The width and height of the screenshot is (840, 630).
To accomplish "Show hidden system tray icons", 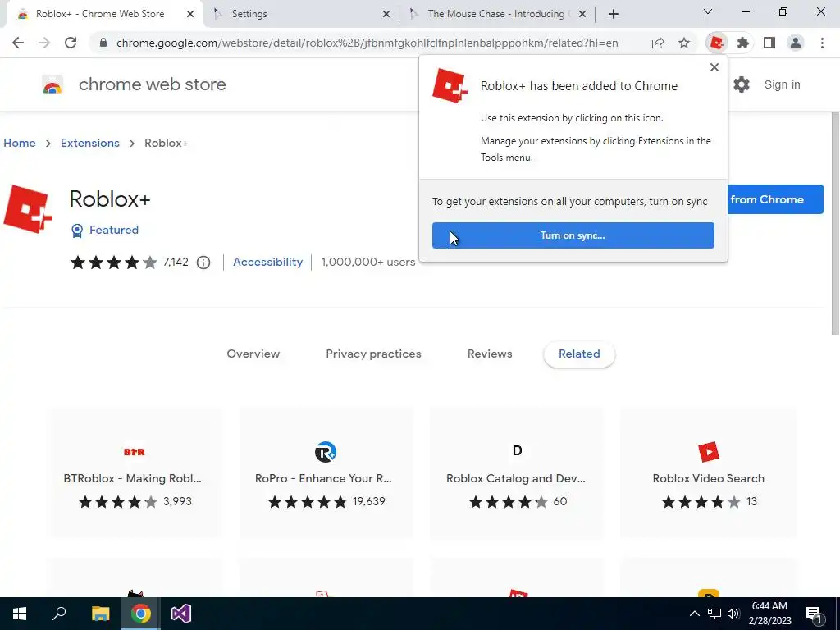I will pyautogui.click(x=694, y=614).
